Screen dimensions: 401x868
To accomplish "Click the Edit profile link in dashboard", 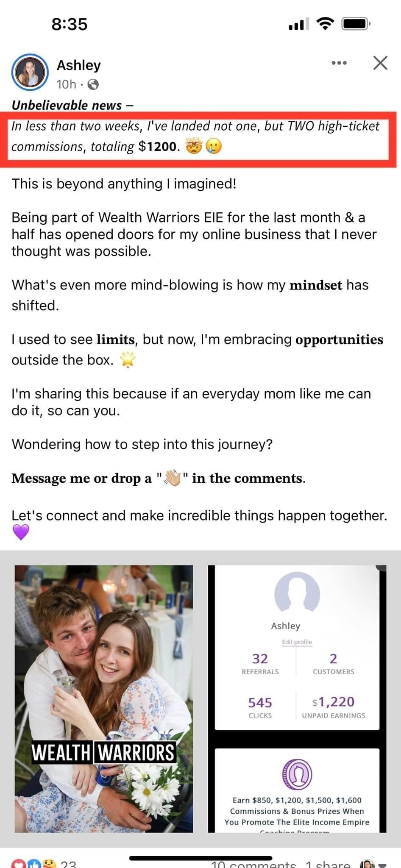I will pyautogui.click(x=297, y=642).
